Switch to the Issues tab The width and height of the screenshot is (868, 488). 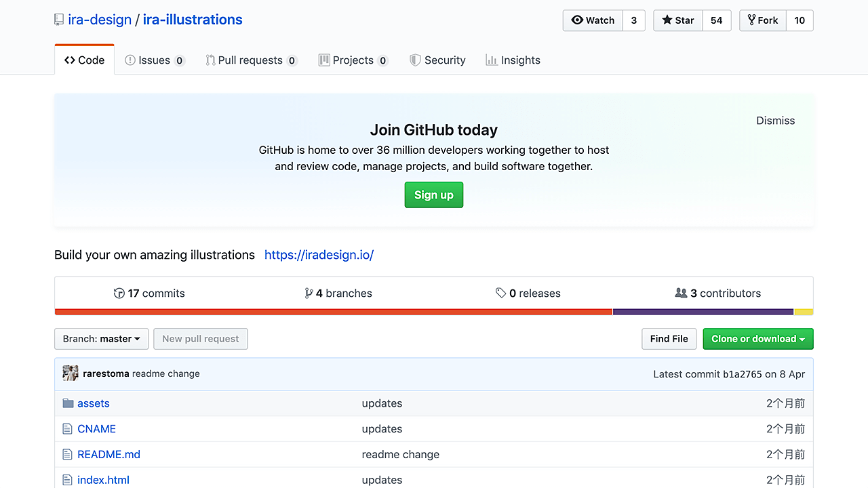(x=154, y=60)
